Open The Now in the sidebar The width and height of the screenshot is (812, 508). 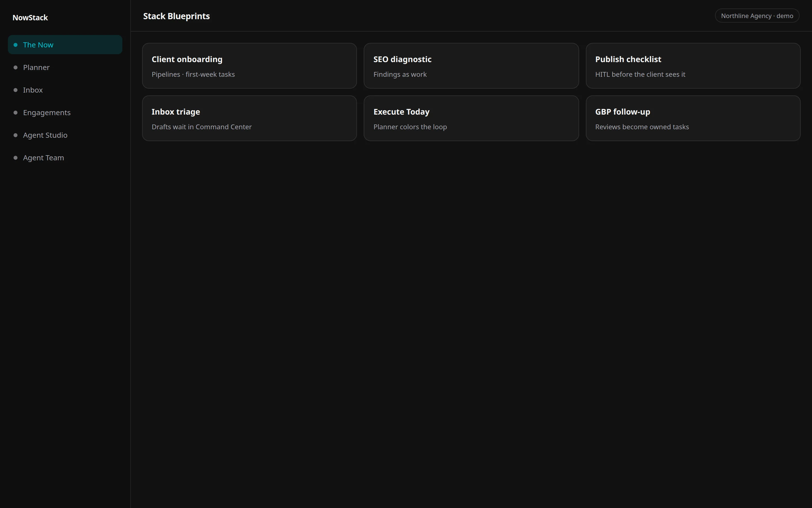tap(65, 45)
